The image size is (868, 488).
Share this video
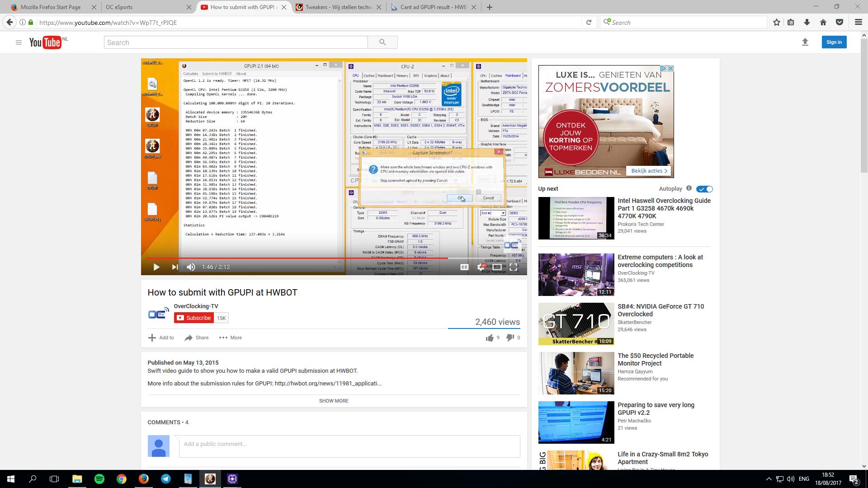[x=197, y=338]
